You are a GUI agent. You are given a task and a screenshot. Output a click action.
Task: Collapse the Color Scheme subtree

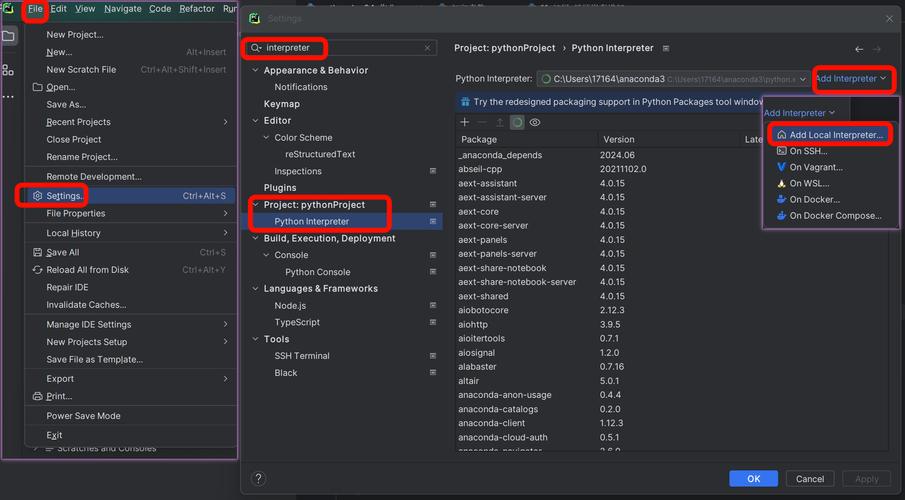pyautogui.click(x=266, y=137)
